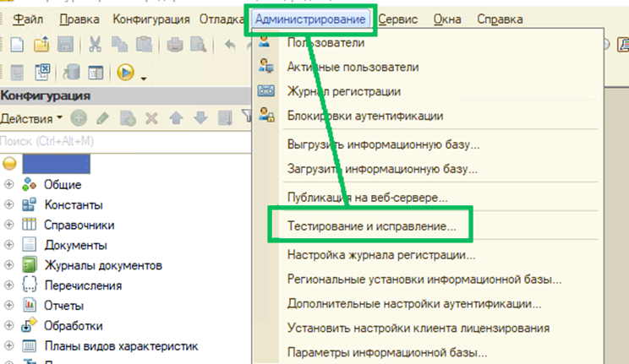Select Обработки in the tree
Viewport: 629px width, 364px height.
[74, 326]
